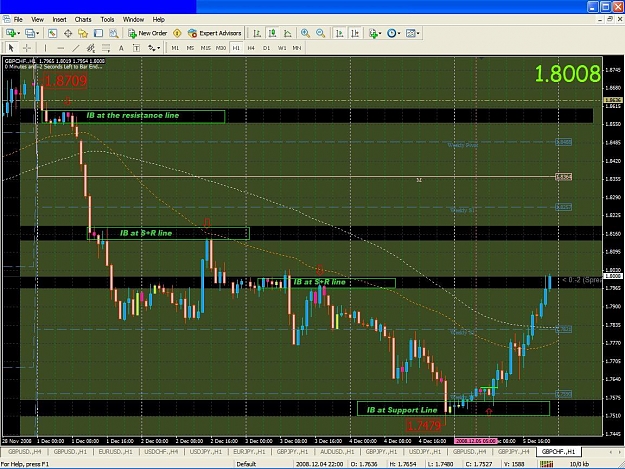This screenshot has height=469, width=625.
Task: Select the Equidistant Channel tool
Action: point(91,48)
